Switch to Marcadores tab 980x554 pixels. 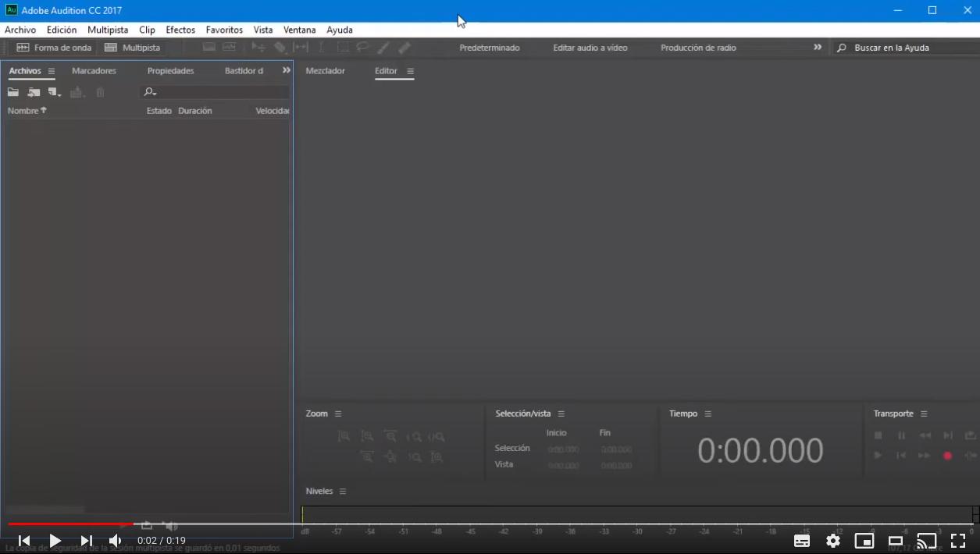[x=94, y=71]
